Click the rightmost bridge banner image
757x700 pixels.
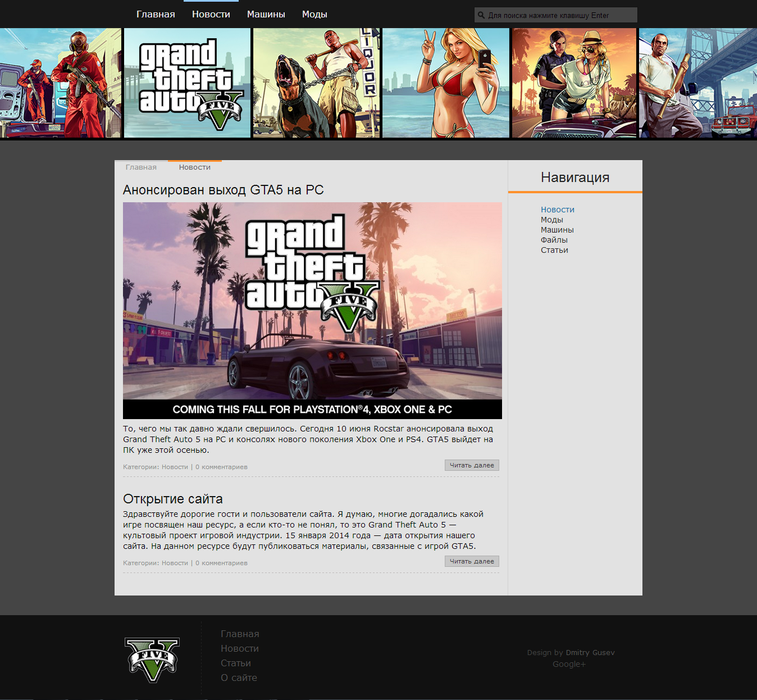pyautogui.click(x=697, y=83)
